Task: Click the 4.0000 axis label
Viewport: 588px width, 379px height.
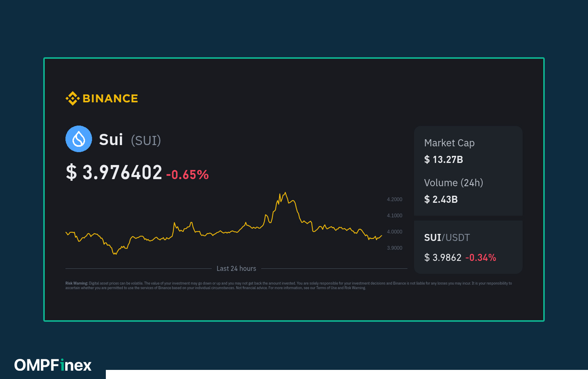Action: pyautogui.click(x=395, y=232)
